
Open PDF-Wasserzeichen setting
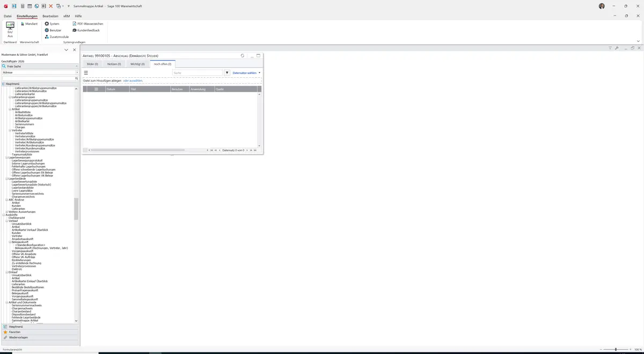point(88,24)
